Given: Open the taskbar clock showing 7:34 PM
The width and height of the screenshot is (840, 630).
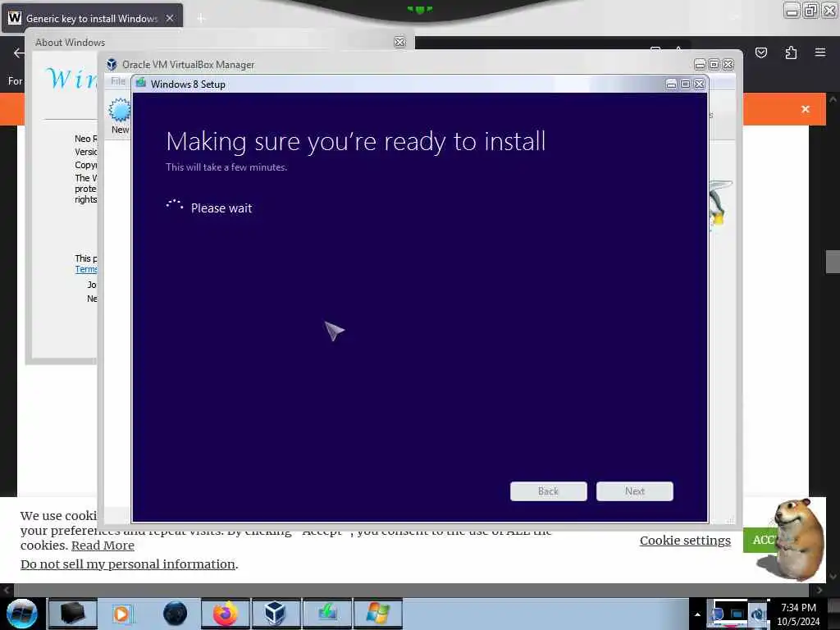Looking at the screenshot, I should point(798,614).
